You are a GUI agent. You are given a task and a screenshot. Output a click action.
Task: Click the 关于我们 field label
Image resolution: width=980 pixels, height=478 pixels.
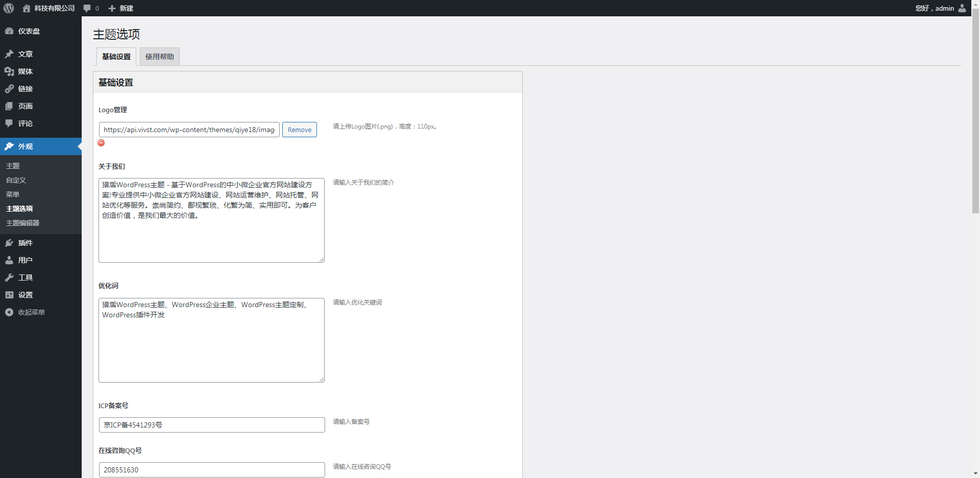point(112,166)
